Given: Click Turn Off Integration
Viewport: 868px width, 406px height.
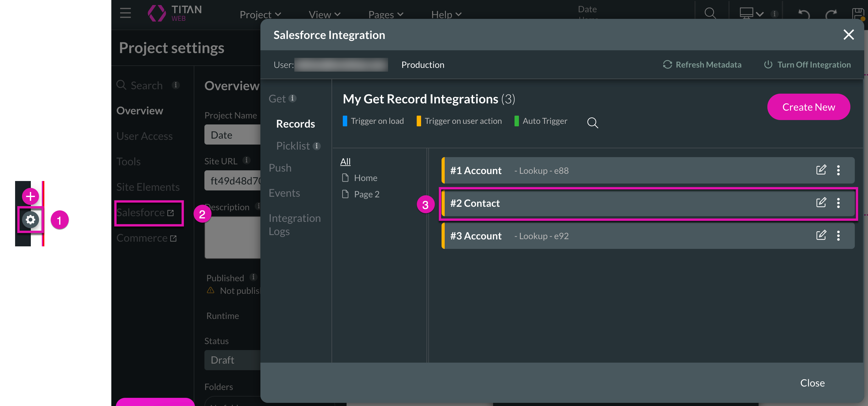Looking at the screenshot, I should [807, 65].
